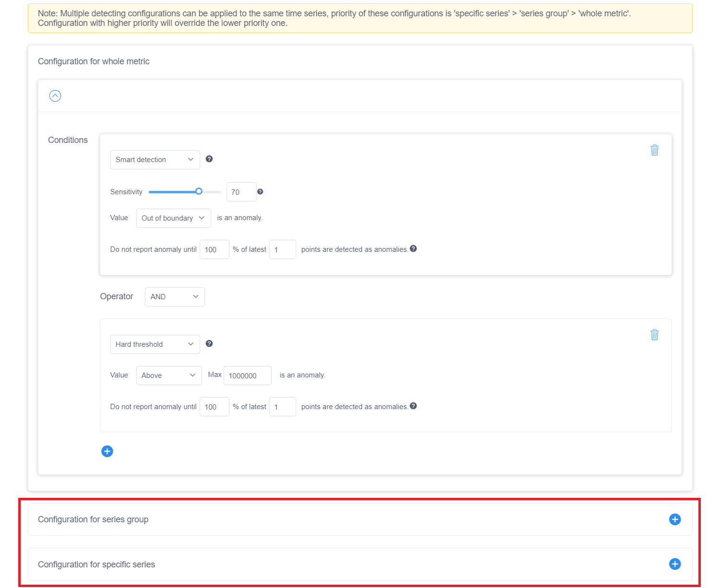Edit Hard threshold percentage field showing 100

click(x=215, y=407)
